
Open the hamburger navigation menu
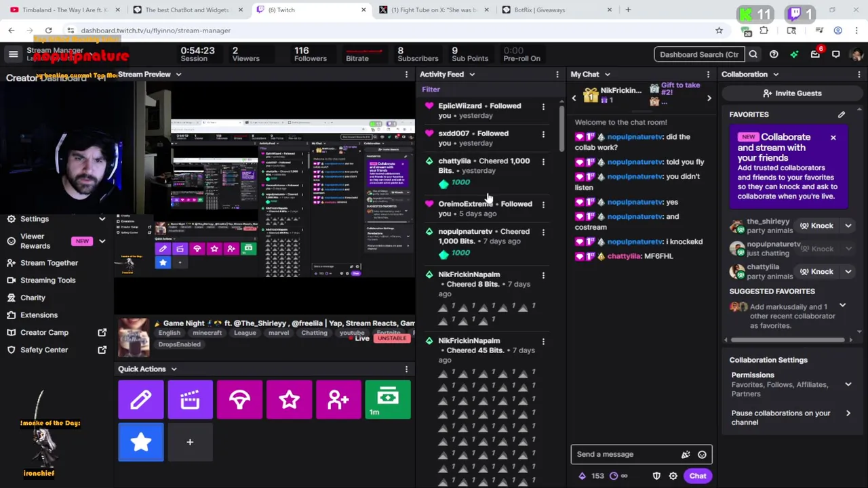click(x=13, y=54)
